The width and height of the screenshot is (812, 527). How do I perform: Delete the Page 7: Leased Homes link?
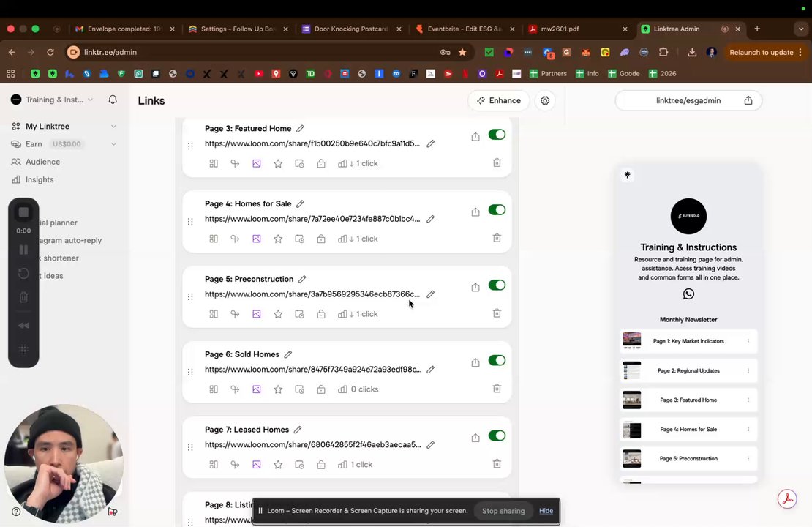[x=497, y=464]
